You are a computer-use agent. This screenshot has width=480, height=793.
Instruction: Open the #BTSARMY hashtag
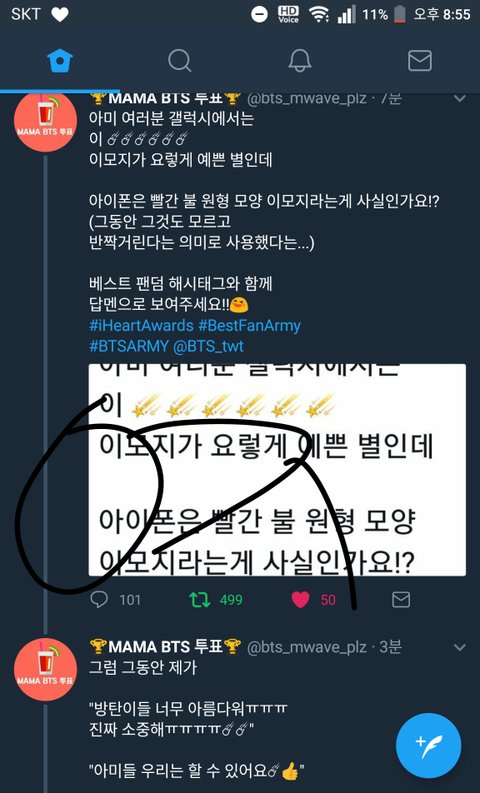[x=128, y=346]
